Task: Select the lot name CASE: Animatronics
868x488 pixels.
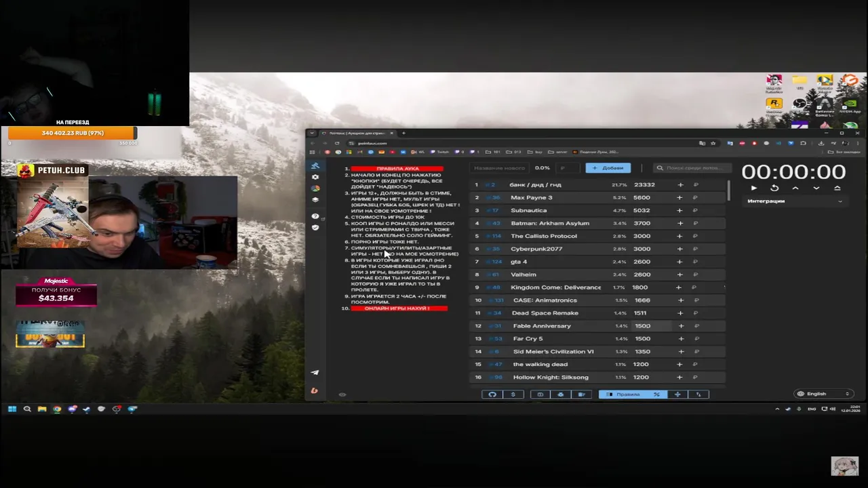Action: pos(545,300)
